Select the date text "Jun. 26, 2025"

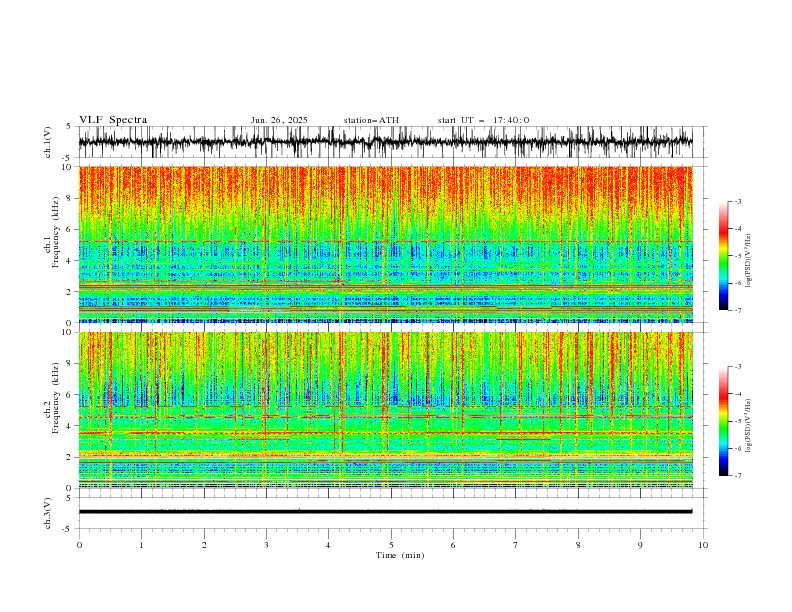pyautogui.click(x=279, y=120)
